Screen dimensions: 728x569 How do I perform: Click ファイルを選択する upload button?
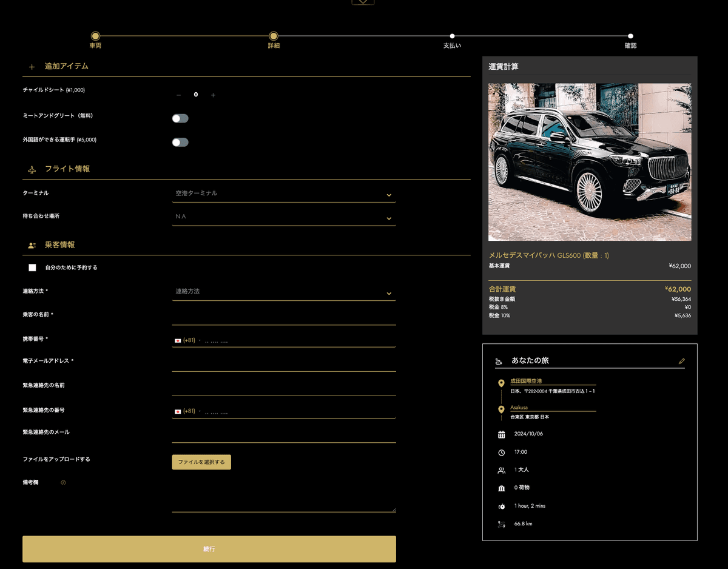pyautogui.click(x=201, y=462)
